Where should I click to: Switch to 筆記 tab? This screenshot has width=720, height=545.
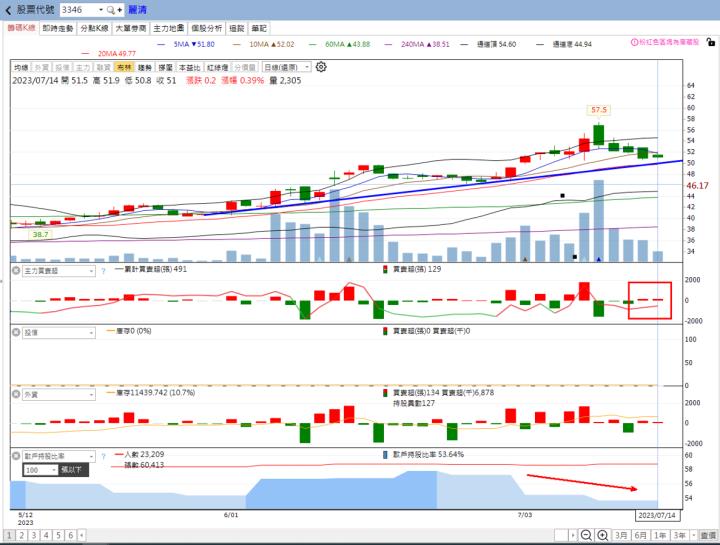pyautogui.click(x=259, y=28)
